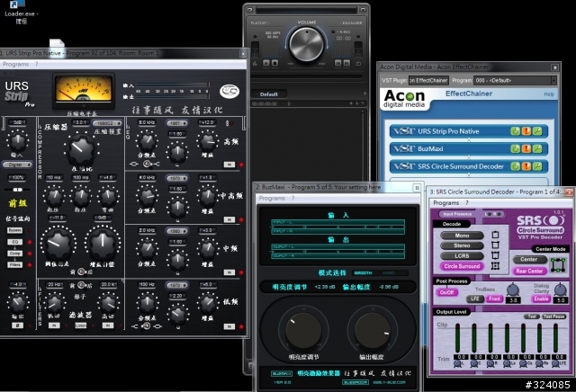This screenshot has height=392, width=576.
Task: Open Help link in Acon EffectChainer
Action: (x=549, y=94)
